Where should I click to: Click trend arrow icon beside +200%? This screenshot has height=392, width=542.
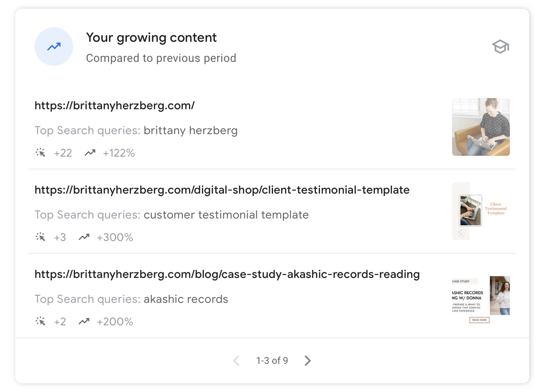pyautogui.click(x=84, y=322)
